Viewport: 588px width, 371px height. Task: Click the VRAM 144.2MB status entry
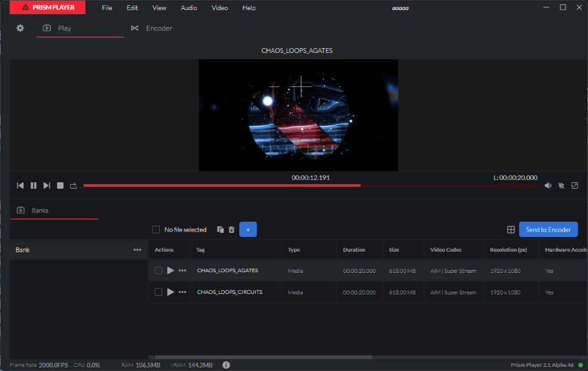pos(191,365)
